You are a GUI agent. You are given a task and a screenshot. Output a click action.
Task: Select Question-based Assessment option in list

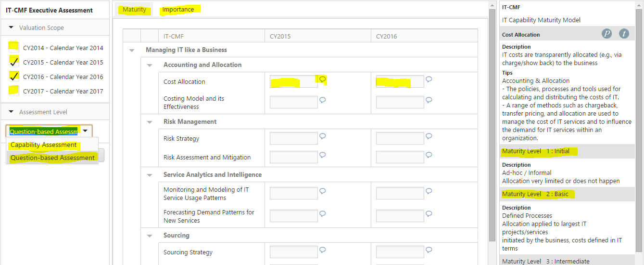pyautogui.click(x=52, y=158)
